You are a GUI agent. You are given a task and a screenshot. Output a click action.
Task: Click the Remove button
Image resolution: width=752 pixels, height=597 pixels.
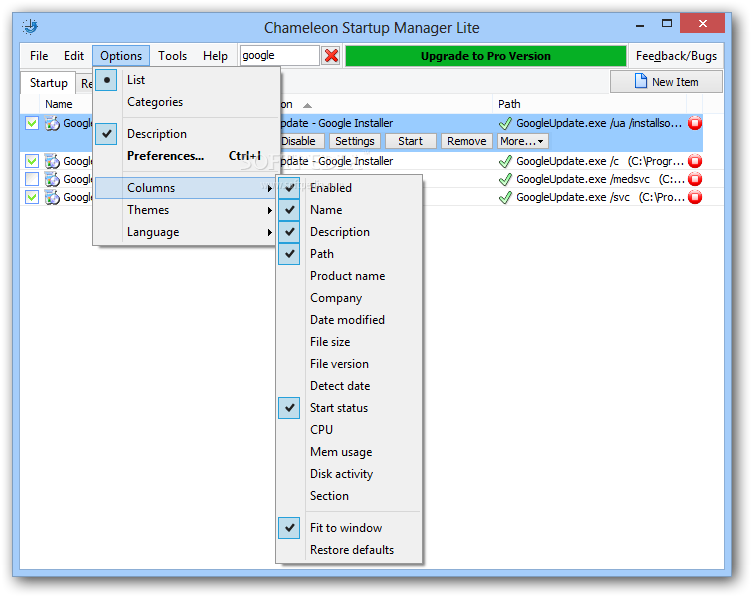467,141
